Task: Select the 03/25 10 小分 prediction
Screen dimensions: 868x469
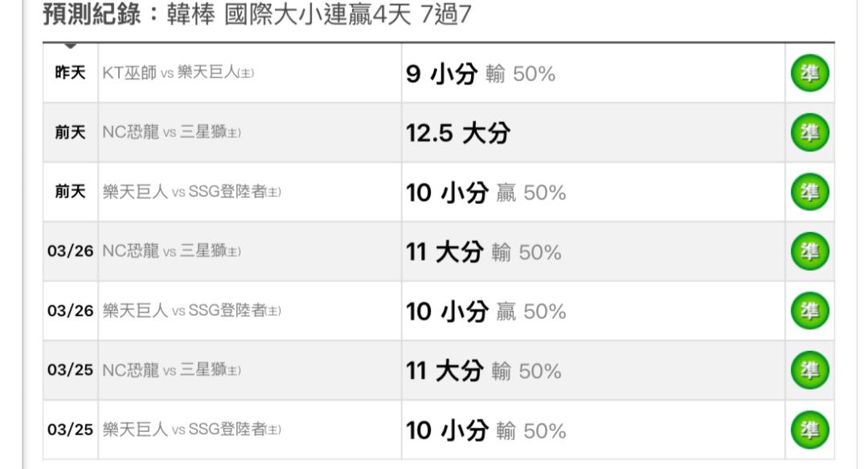Action: [447, 430]
